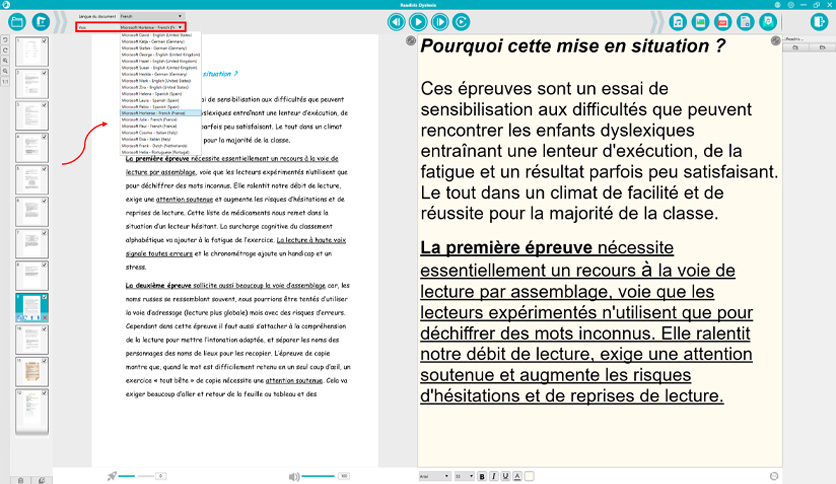836x484 pixels.
Task: Click icon right of trash below thumbnails
Action: tap(42, 480)
